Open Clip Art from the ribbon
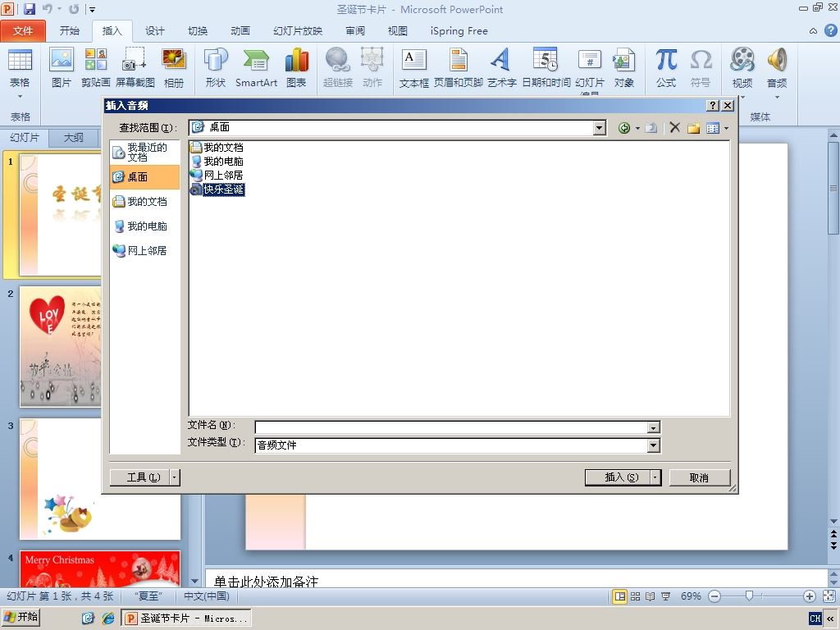 tap(96, 59)
